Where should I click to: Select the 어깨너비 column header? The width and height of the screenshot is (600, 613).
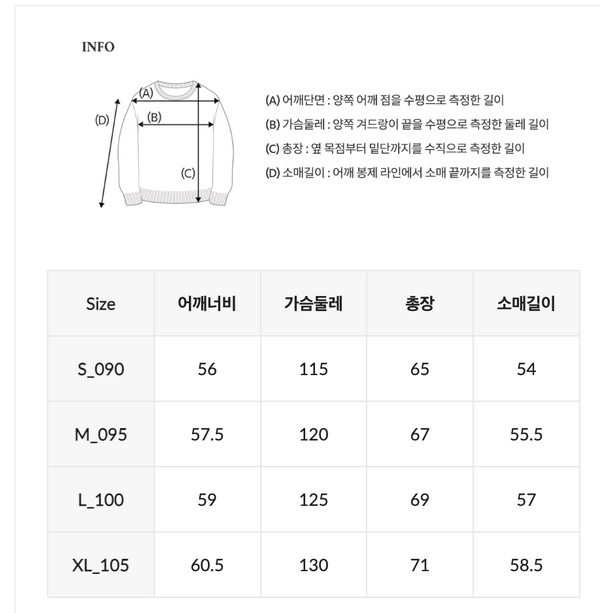pyautogui.click(x=207, y=304)
